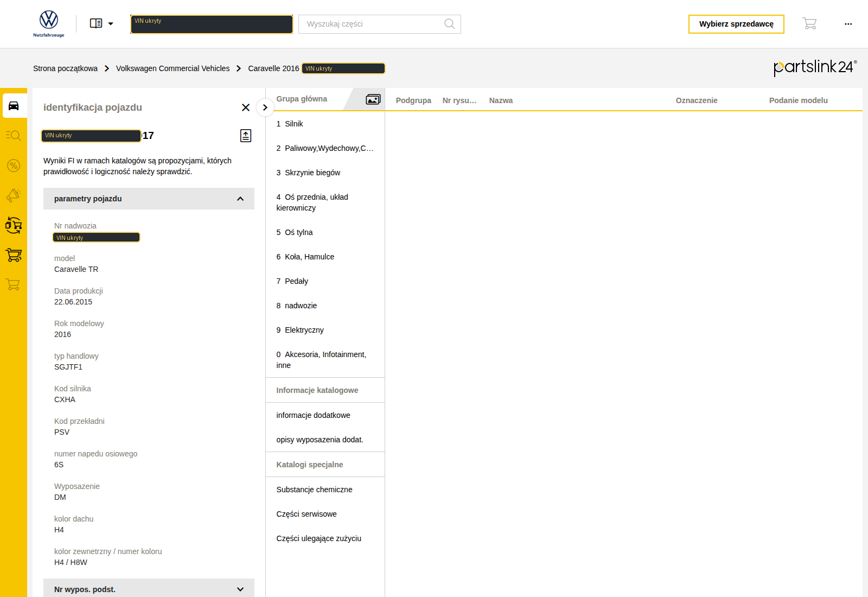Collapse the parametry pojazdu section
This screenshot has width=868, height=597.
point(149,199)
